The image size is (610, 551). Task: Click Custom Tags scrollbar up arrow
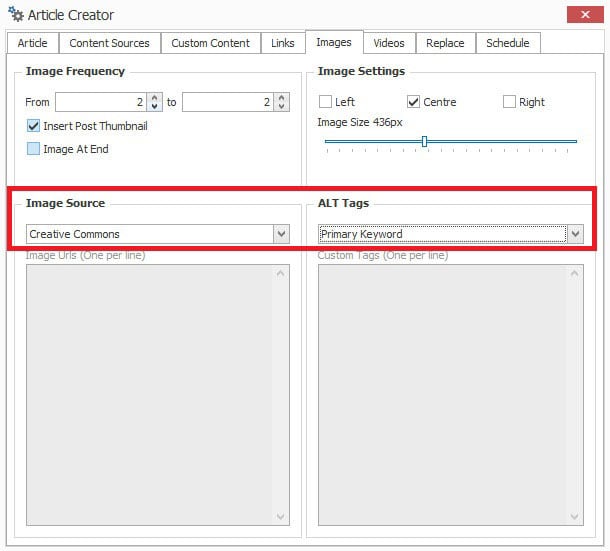click(x=574, y=274)
